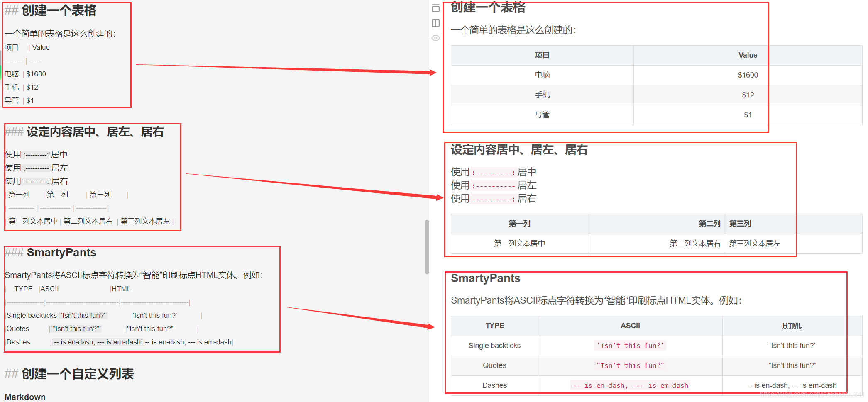Click the '第二列文本居右' cell in preview
Image resolution: width=868 pixels, height=402 pixels.
[656, 244]
